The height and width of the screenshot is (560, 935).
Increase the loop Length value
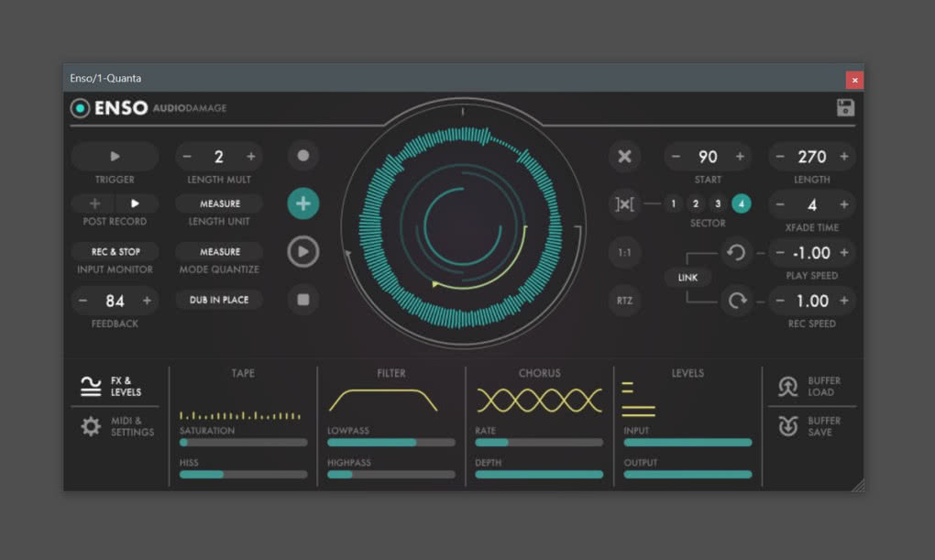844,156
